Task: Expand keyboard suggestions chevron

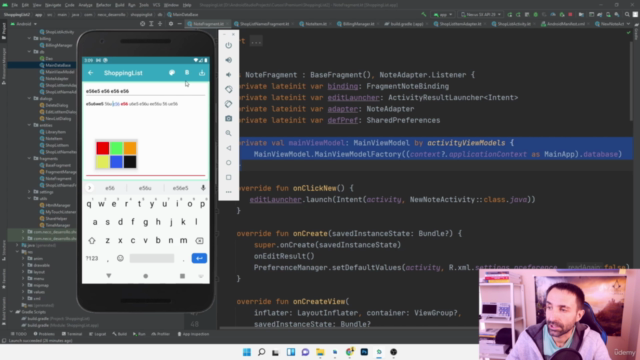Action: coord(89,188)
